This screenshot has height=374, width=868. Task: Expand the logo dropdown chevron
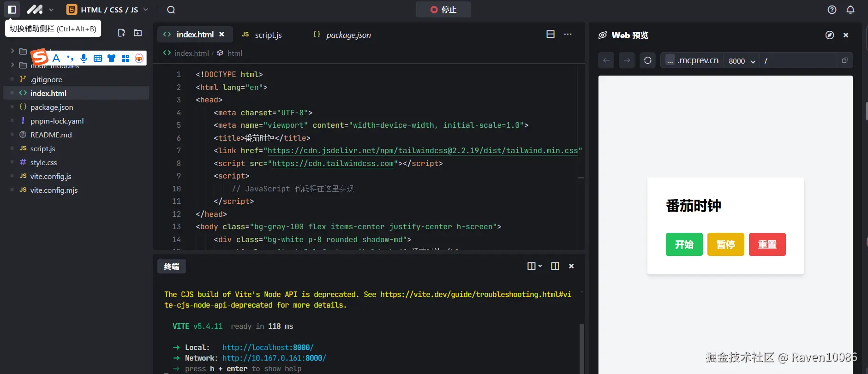click(x=51, y=10)
